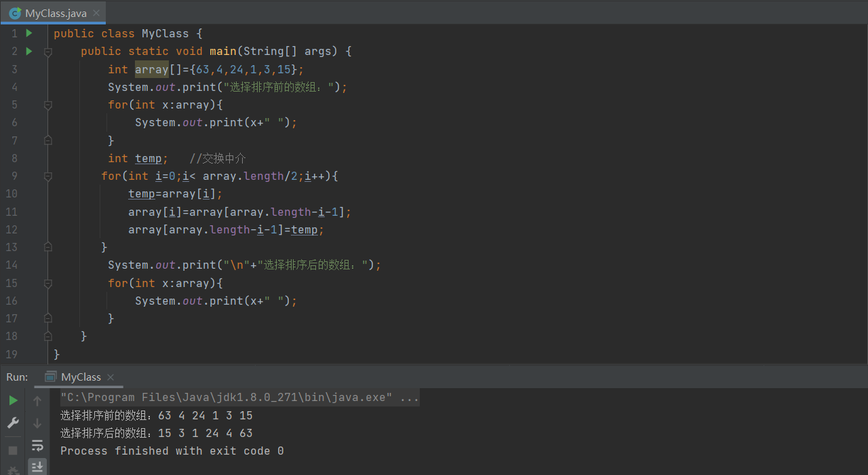Click the up stack trace arrow
The image size is (868, 475).
[x=37, y=400]
